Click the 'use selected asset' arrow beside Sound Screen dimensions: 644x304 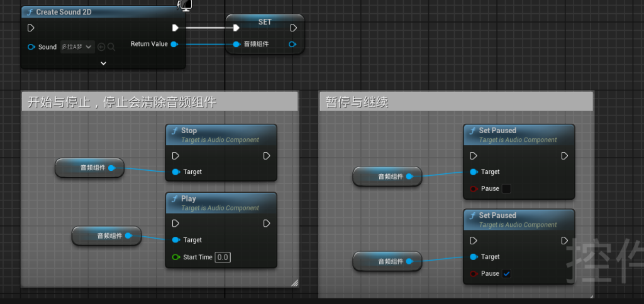pyautogui.click(x=101, y=47)
